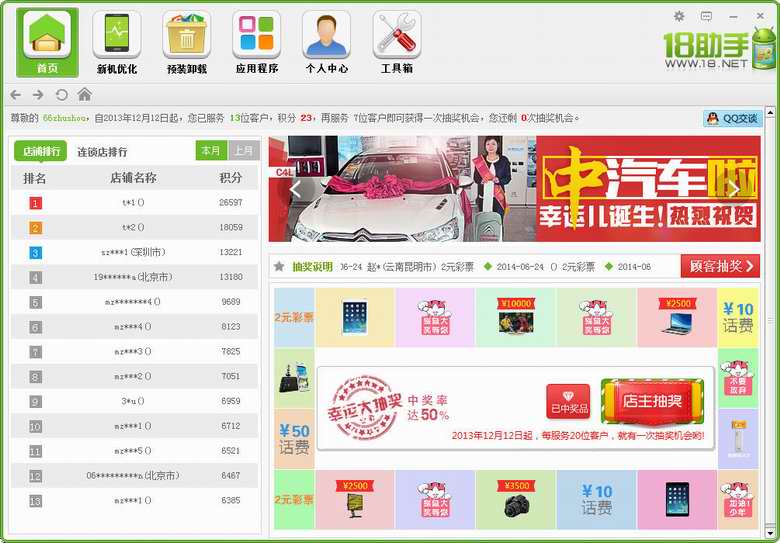Click the small house icon in navigation bar
The width and height of the screenshot is (780, 543).
85,95
